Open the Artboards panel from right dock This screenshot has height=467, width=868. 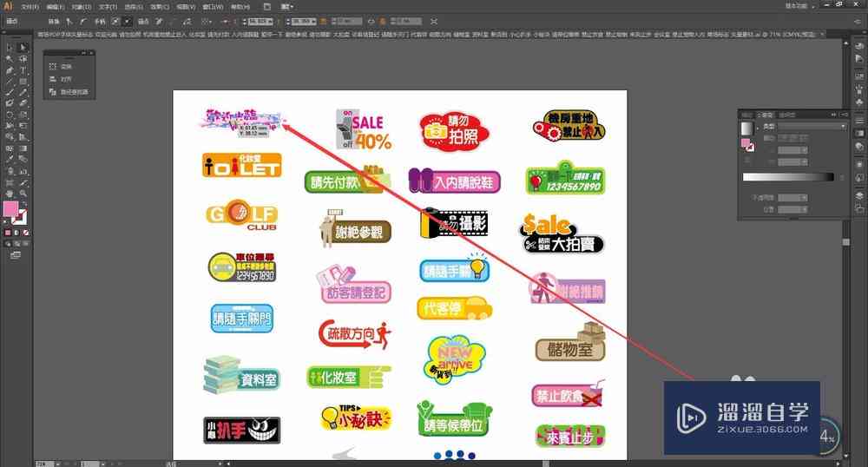(859, 209)
